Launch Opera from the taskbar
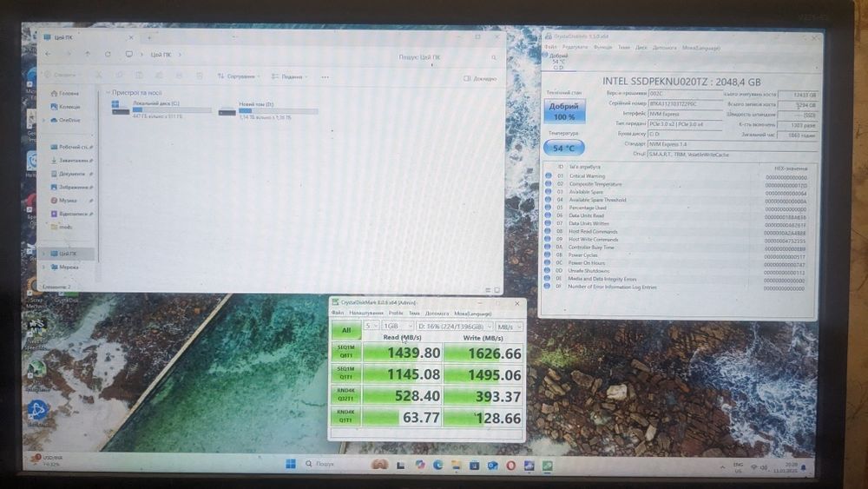Image resolution: width=868 pixels, height=489 pixels. point(511,466)
